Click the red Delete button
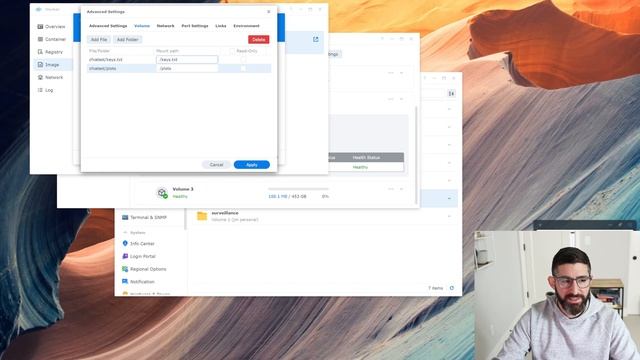The image size is (640, 360). click(259, 40)
